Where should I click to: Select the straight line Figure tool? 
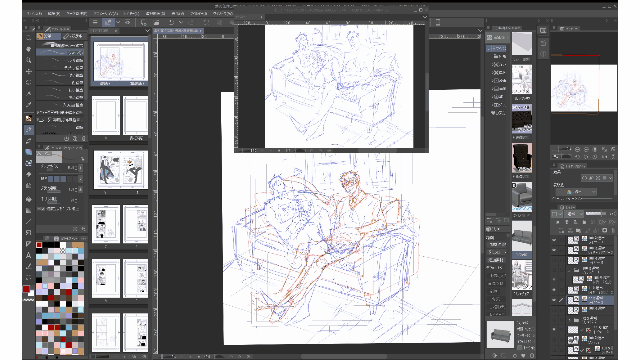point(29,222)
